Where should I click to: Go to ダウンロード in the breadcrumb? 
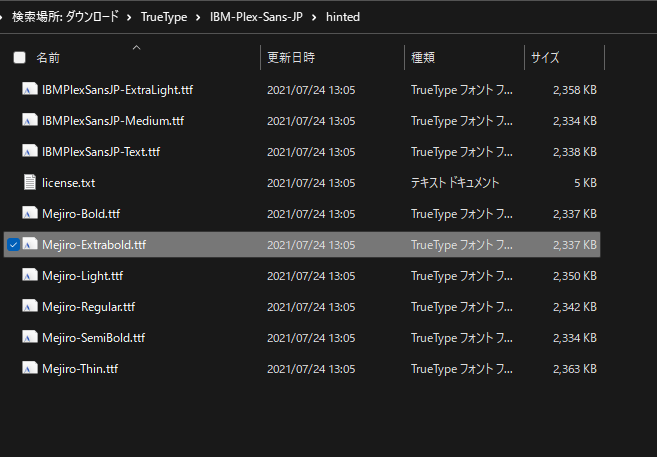92,17
